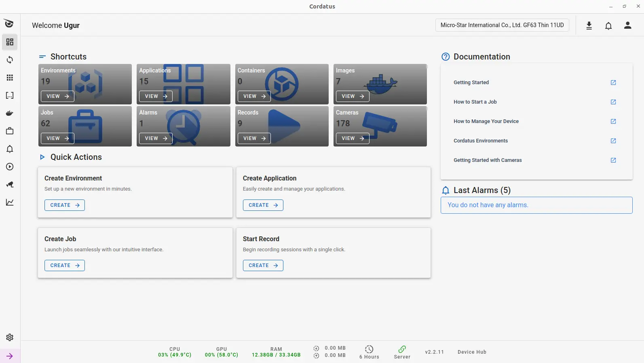Open the metrics chart icon in sidebar

pyautogui.click(x=10, y=202)
